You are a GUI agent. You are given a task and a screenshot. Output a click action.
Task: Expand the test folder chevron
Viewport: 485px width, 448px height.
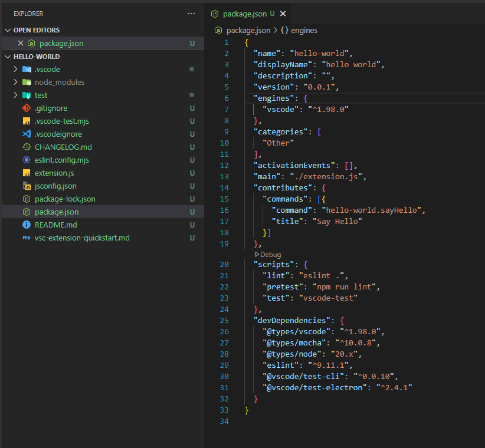click(x=15, y=95)
